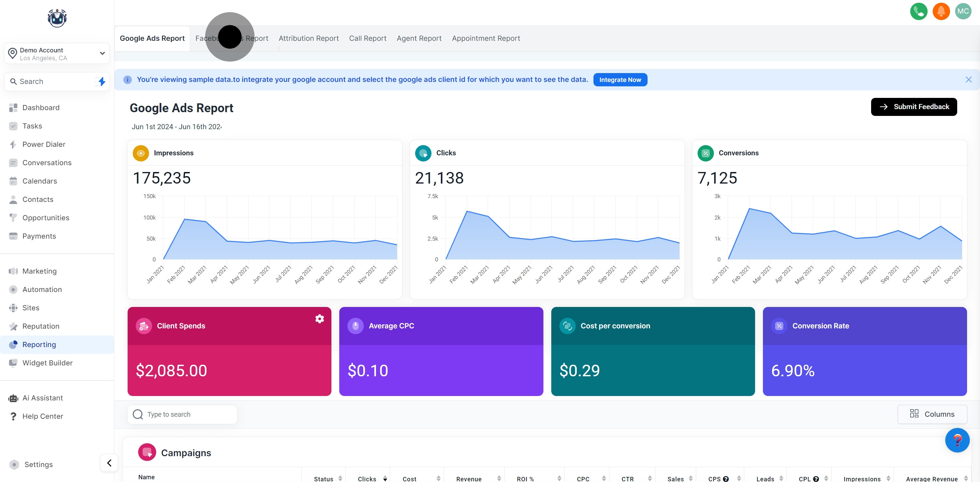Viewport: 980px width, 482px height.
Task: Expand the Demo Account dropdown
Action: pyautogui.click(x=102, y=53)
